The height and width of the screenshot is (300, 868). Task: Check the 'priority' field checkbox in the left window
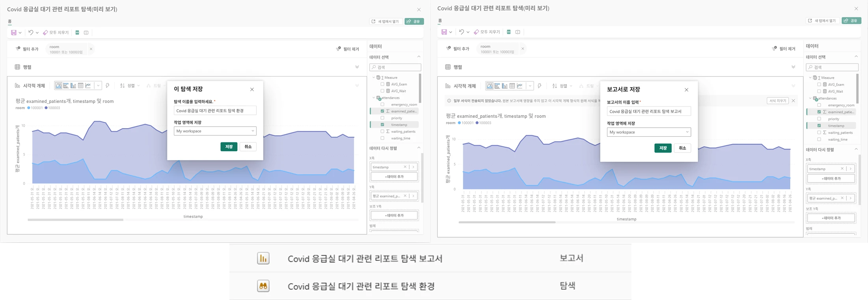coord(382,118)
